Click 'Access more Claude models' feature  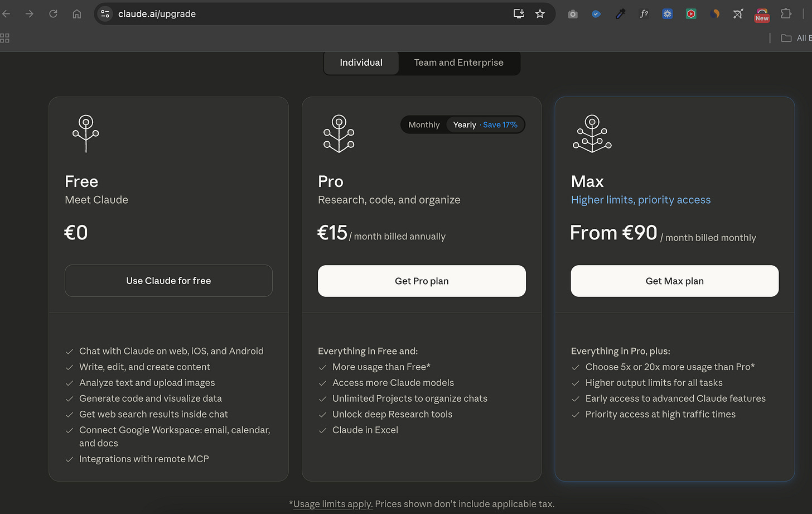(393, 383)
